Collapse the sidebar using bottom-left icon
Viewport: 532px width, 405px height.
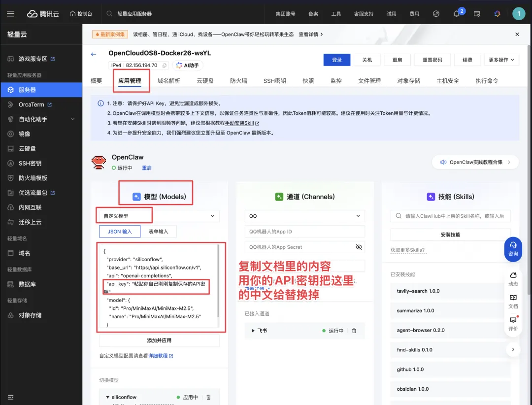(x=10, y=397)
